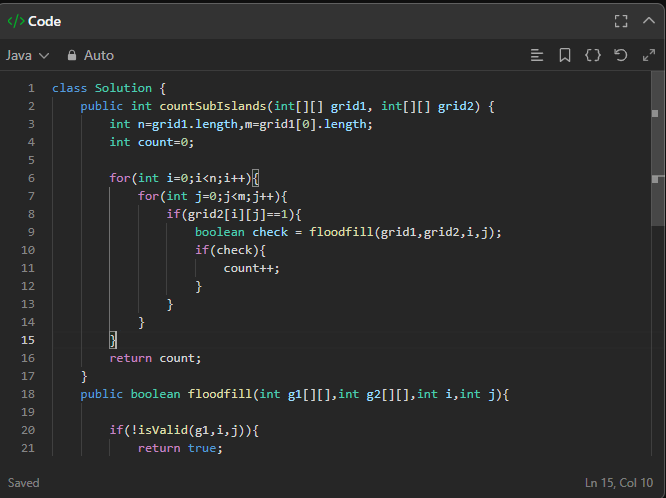Screen dimensions: 666x498
Task: Open the Java language dropdown
Action: tap(28, 55)
